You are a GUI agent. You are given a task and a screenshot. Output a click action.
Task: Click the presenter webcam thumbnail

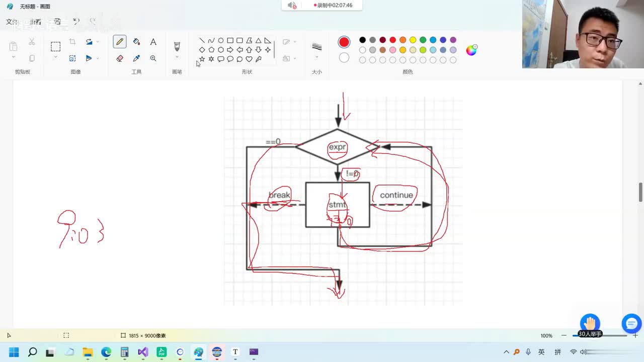pos(583,34)
